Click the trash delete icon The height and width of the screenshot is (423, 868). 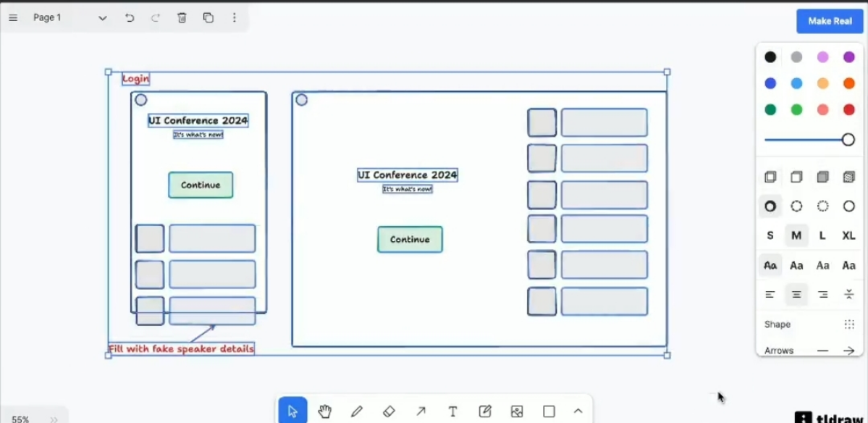tap(182, 18)
